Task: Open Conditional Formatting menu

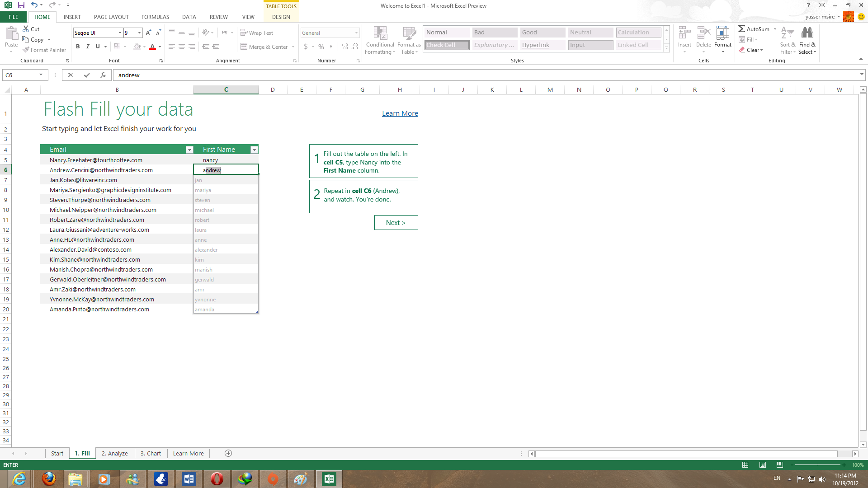Action: (380, 40)
